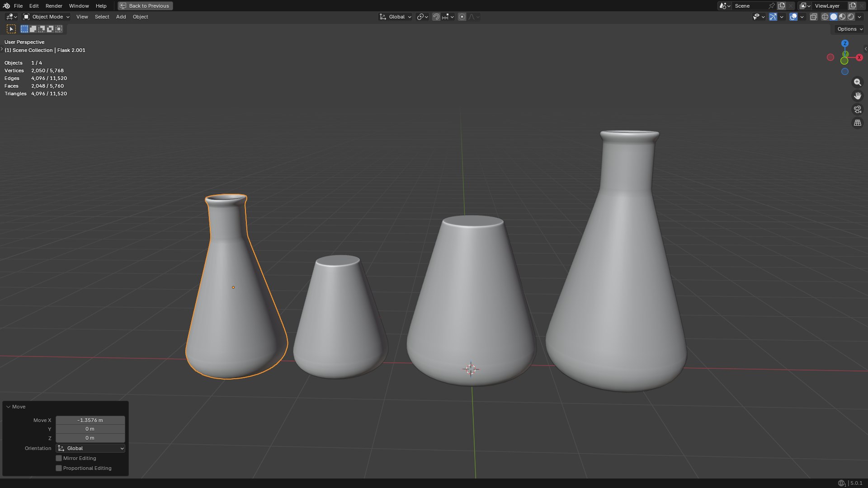Open the Object menu in viewport header

coord(140,17)
